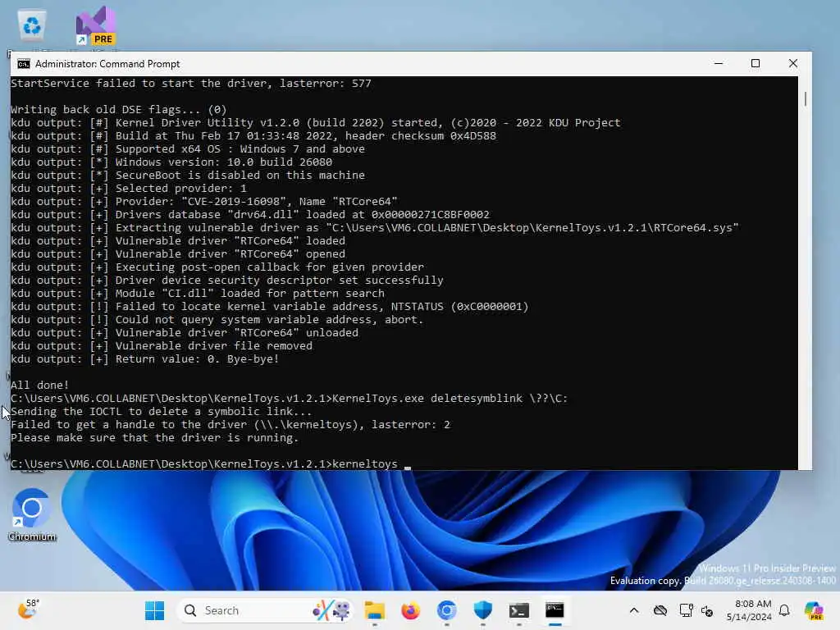Click 'Sending the IOCTL to delete a symbolic link...'

pyautogui.click(x=162, y=412)
